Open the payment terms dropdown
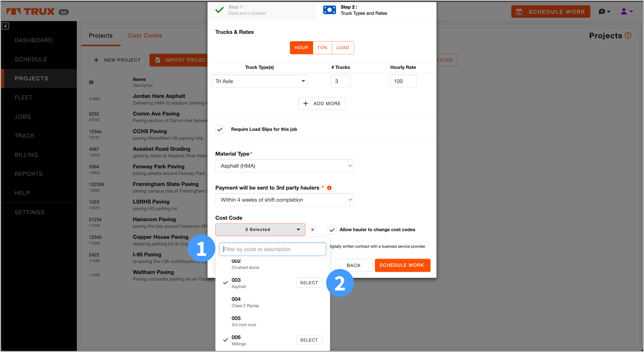The width and height of the screenshot is (644, 352). click(x=284, y=200)
